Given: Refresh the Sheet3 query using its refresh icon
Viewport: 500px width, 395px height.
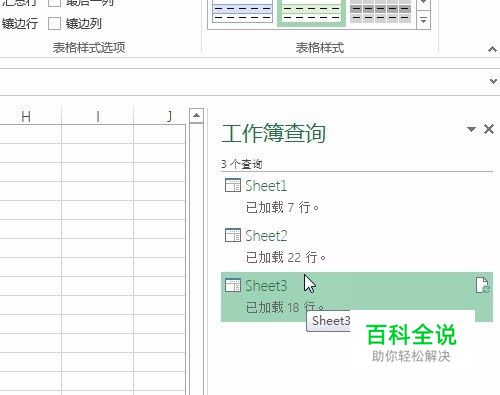Looking at the screenshot, I should pyautogui.click(x=482, y=285).
